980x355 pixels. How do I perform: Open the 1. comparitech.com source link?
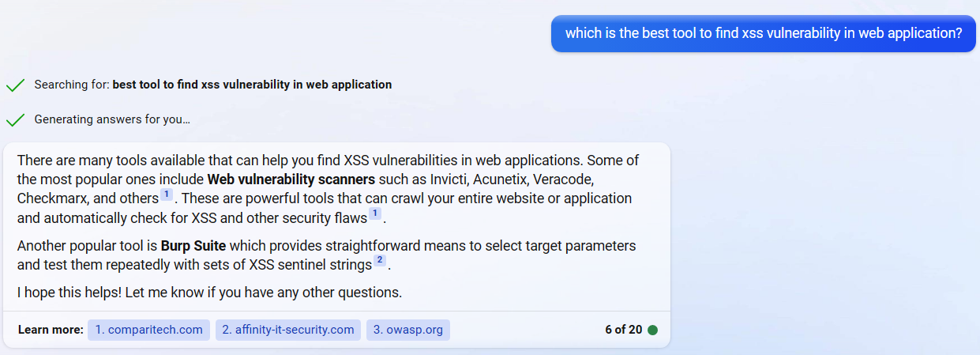(149, 330)
